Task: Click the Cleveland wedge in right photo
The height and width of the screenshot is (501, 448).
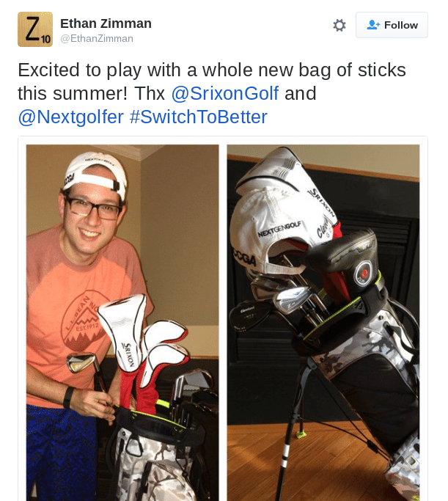Action: [249, 316]
